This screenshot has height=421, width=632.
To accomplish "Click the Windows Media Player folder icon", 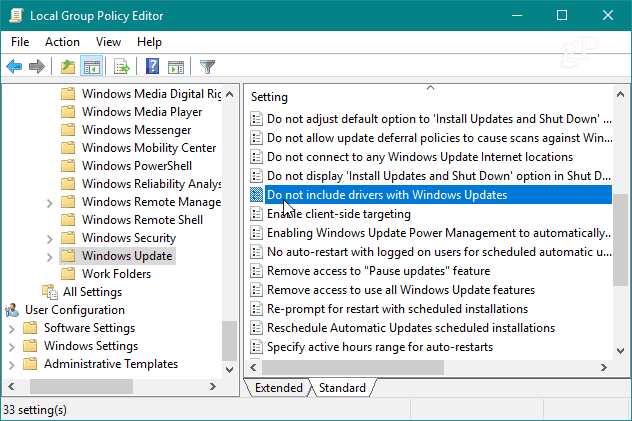I will point(68,112).
